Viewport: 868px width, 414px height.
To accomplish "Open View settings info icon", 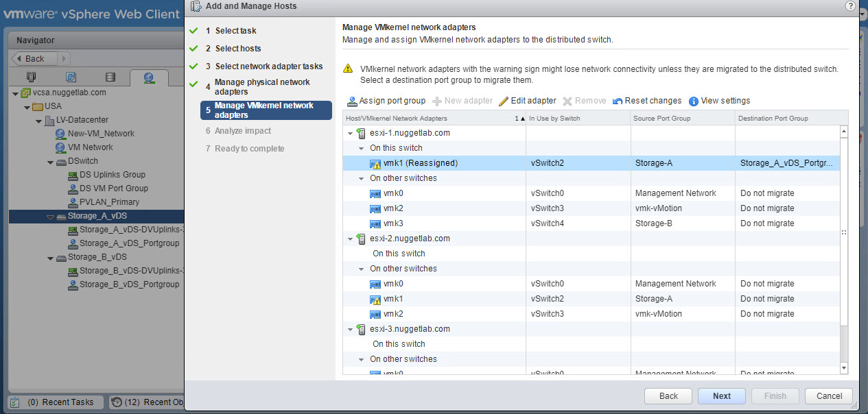I will 694,101.
